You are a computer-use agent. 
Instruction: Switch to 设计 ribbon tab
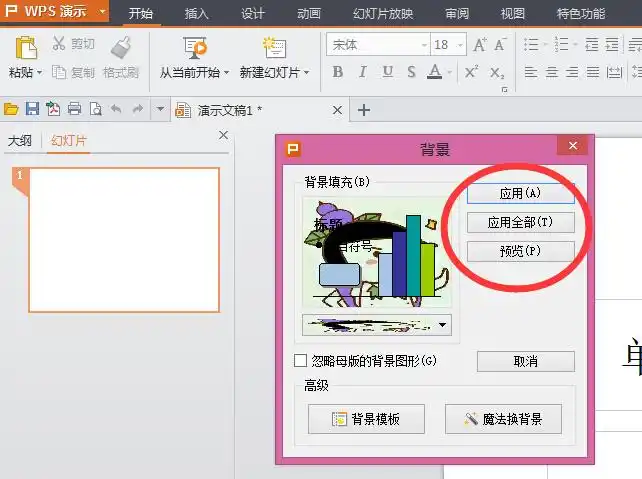(253, 14)
